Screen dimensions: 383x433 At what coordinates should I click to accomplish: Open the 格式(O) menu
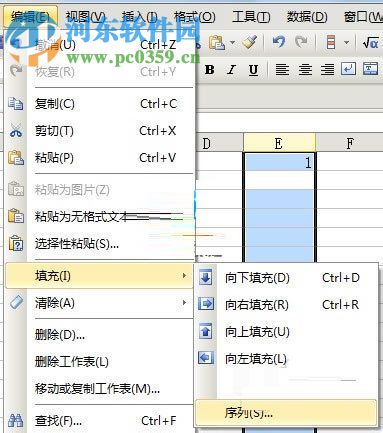click(x=195, y=16)
